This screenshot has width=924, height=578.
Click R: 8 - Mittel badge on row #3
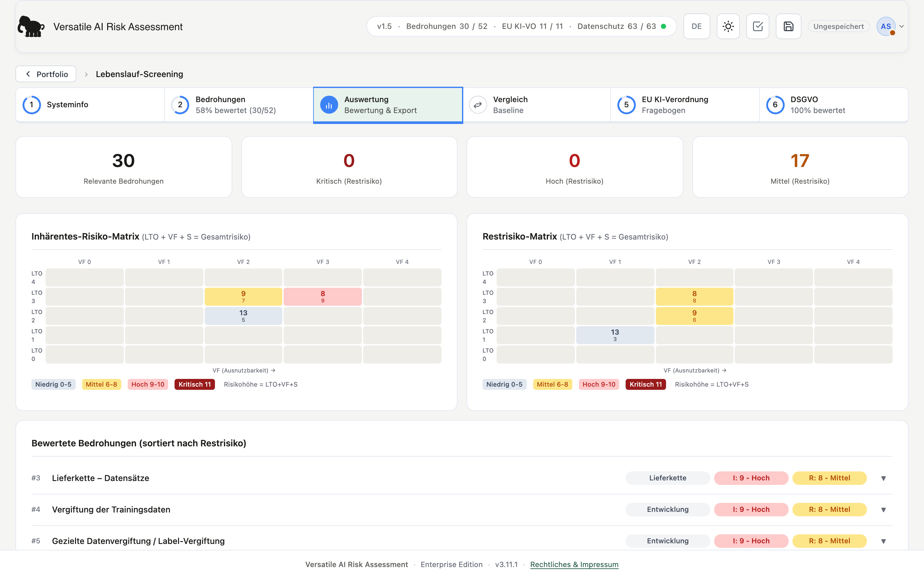[x=829, y=478]
